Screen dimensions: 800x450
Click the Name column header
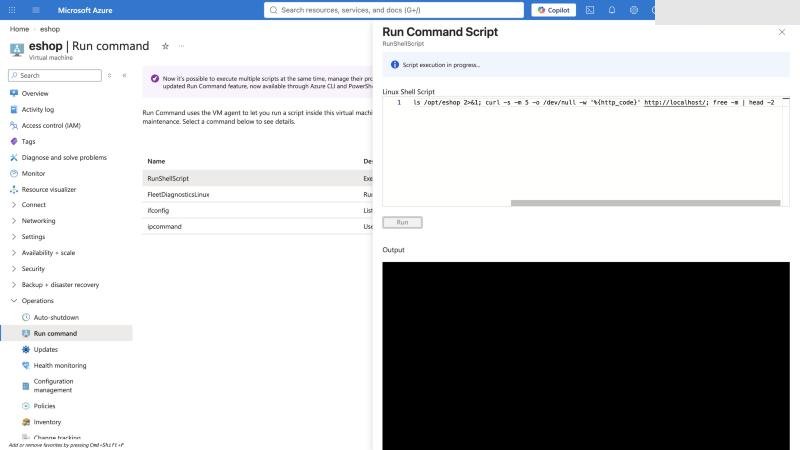tap(156, 161)
